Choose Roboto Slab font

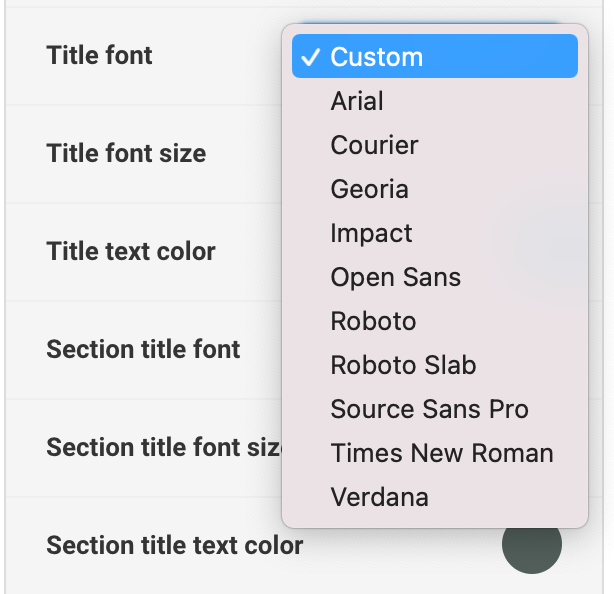coord(435,365)
